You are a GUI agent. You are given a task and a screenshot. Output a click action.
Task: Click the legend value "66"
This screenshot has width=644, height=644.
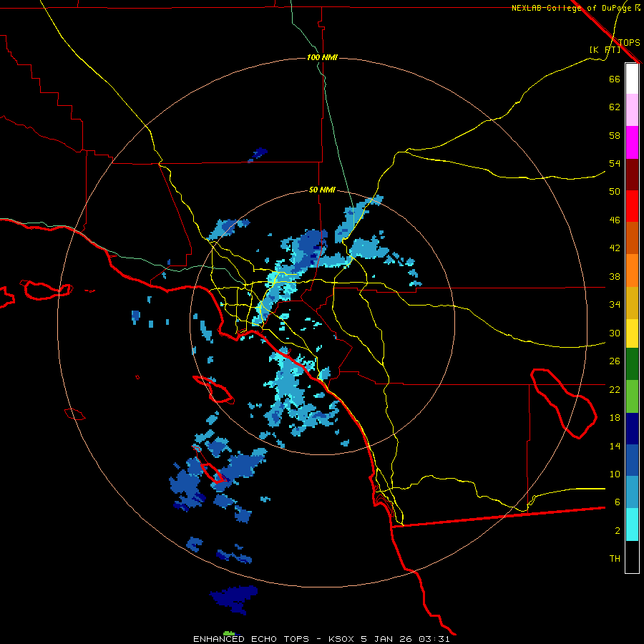coord(615,79)
